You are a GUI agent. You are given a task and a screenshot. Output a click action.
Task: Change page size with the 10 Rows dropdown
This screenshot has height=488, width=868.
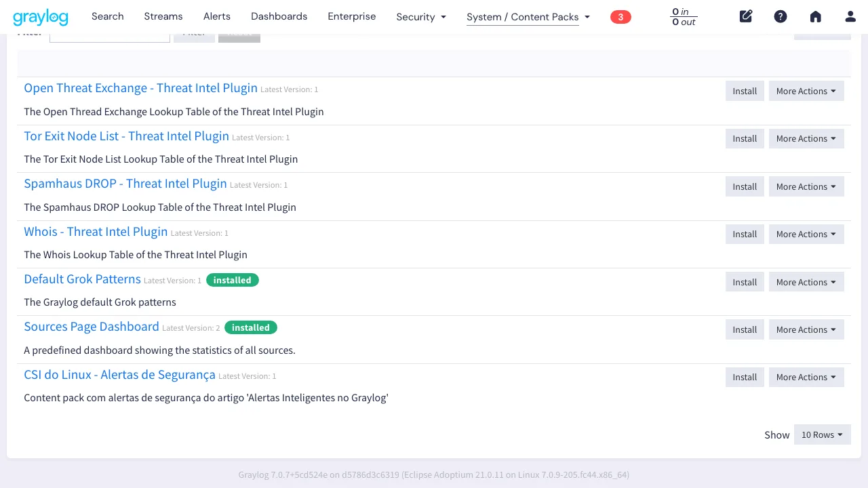[822, 434]
